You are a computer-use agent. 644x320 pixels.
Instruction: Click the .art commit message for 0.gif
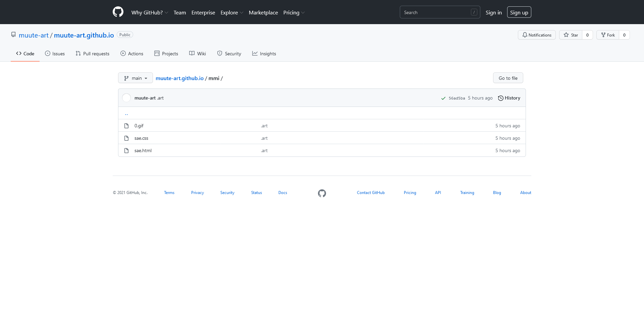(264, 126)
